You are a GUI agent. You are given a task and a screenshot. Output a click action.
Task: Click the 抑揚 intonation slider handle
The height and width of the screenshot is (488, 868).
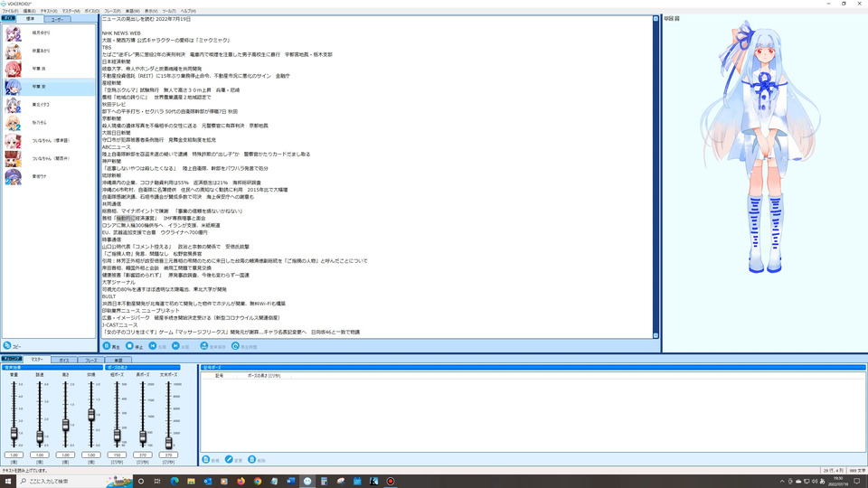point(91,415)
